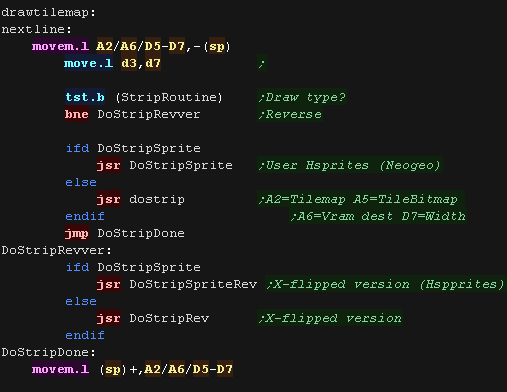507x392 pixels.
Task: Click "movem.l" on the line ending "-(sp)"
Action: [x=61, y=46]
